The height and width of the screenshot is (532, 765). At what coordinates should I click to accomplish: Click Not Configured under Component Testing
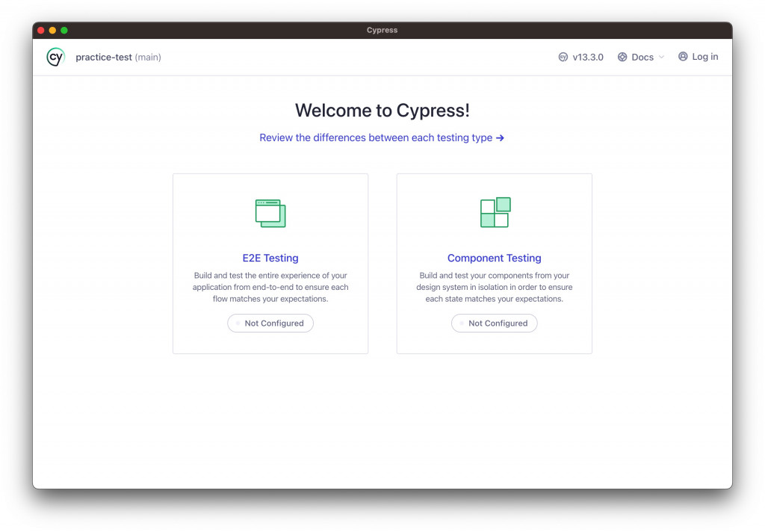495,323
